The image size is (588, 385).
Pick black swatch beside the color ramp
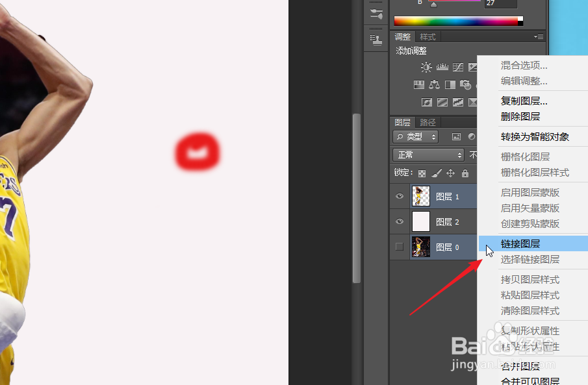[x=520, y=23]
